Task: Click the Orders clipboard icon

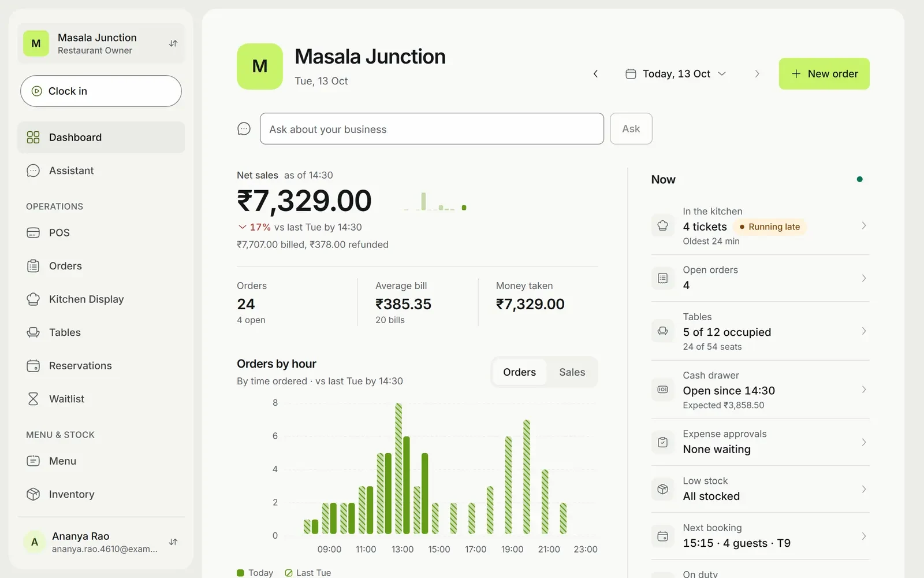Action: coord(33,266)
